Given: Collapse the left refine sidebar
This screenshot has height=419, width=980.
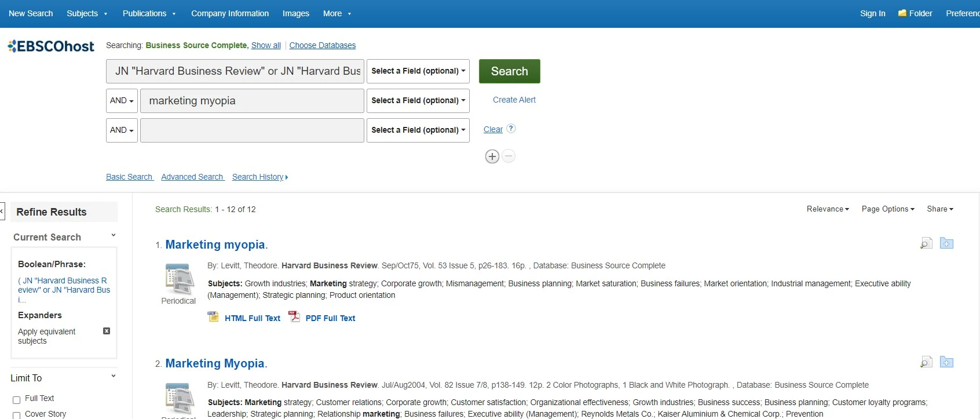Looking at the screenshot, I should (2, 211).
